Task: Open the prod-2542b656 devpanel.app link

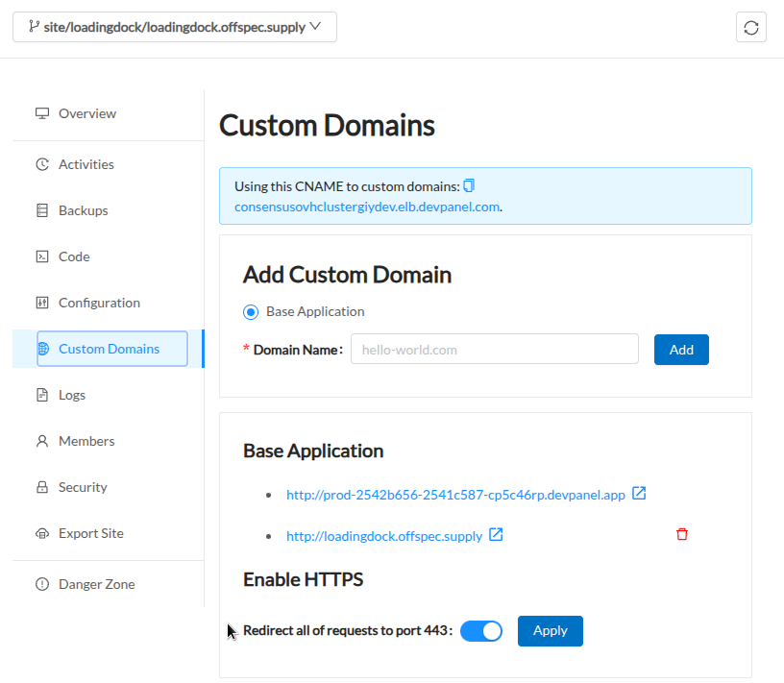Action: 455,495
